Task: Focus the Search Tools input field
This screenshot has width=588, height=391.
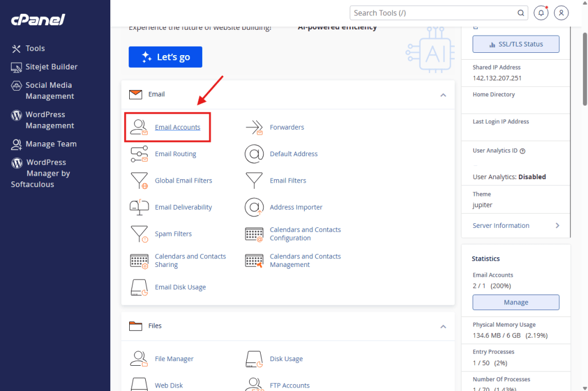Action: pyautogui.click(x=434, y=13)
